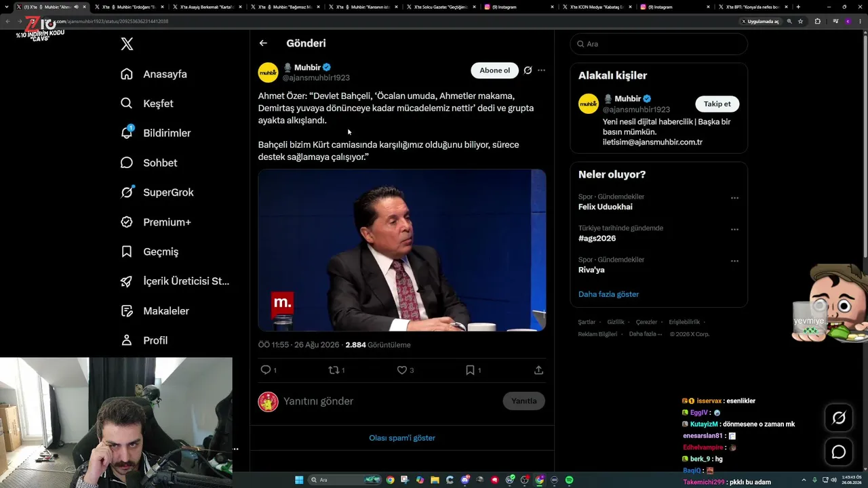Open @ajansmuhbir1923 handle on the post

click(316, 78)
